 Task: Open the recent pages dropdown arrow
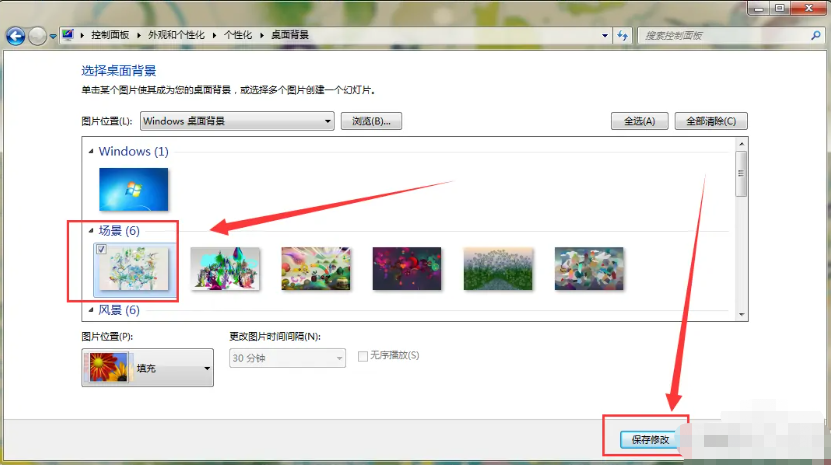click(x=53, y=37)
